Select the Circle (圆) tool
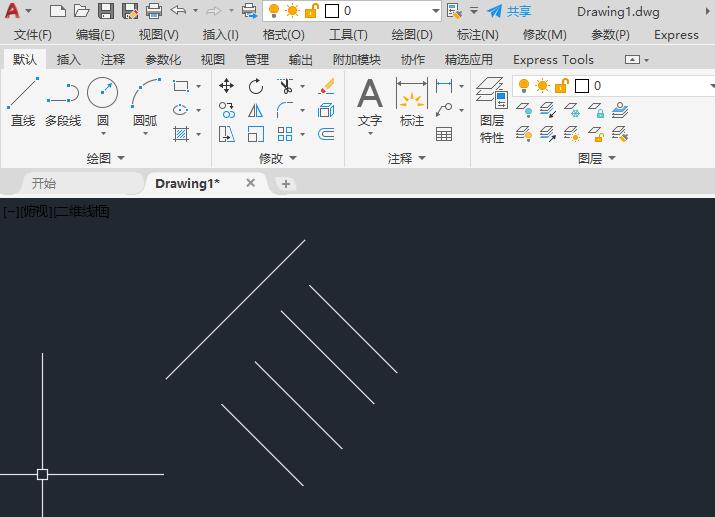This screenshot has height=517, width=715. 103,100
